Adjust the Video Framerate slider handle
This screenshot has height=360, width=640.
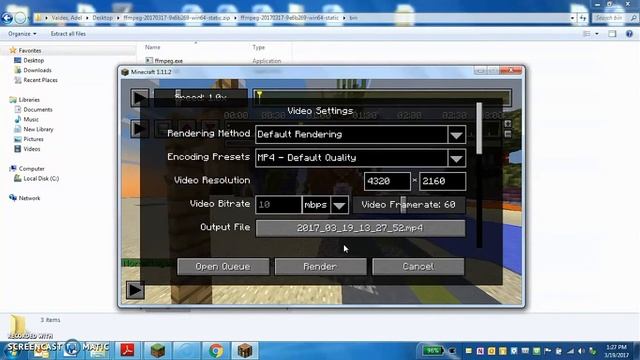[403, 204]
